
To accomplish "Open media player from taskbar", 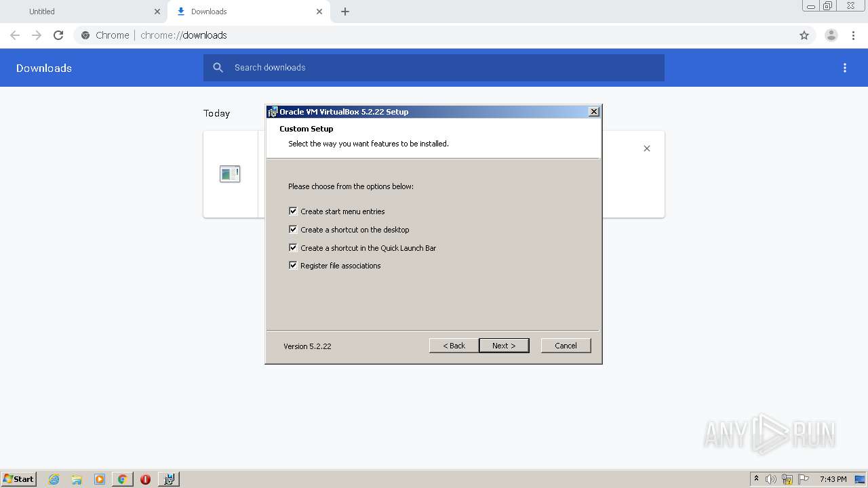I will (100, 479).
